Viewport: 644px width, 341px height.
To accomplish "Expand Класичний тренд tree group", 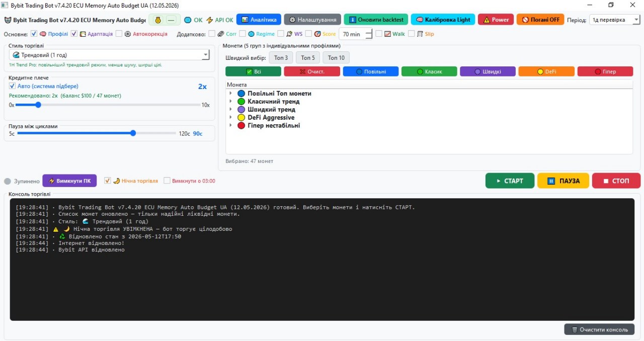I will tap(230, 102).
